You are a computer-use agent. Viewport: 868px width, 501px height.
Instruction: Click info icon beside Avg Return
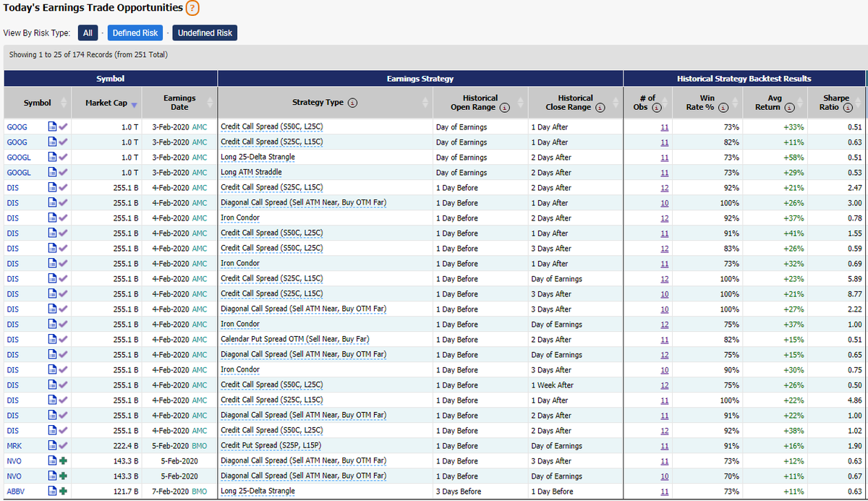[789, 107]
